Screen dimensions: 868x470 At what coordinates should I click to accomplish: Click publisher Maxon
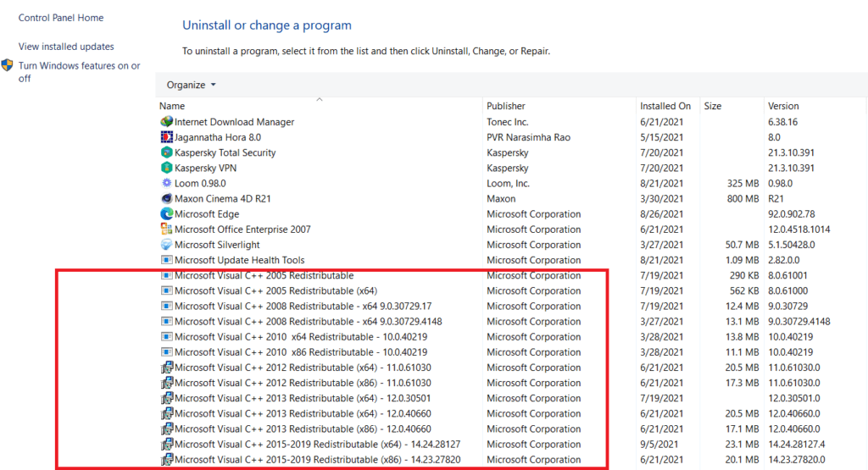click(x=501, y=198)
